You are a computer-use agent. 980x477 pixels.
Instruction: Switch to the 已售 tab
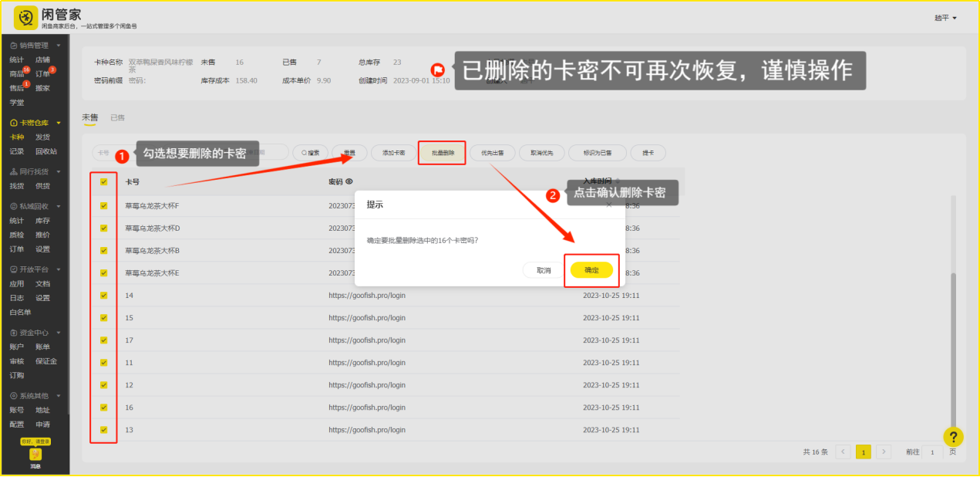pyautogui.click(x=117, y=117)
